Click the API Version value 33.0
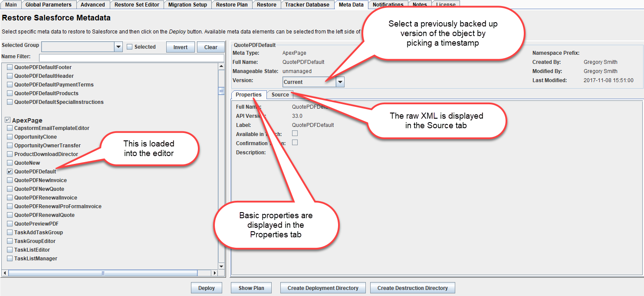644x296 pixels. coord(297,116)
